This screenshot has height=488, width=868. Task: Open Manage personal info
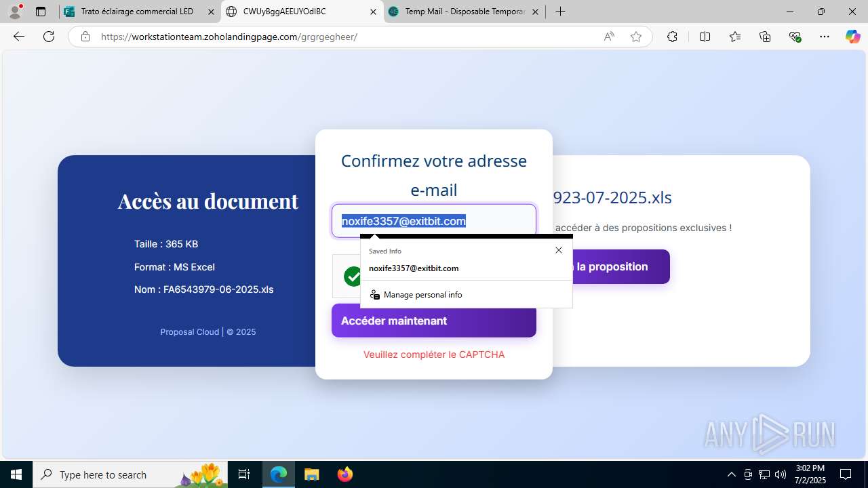click(467, 295)
